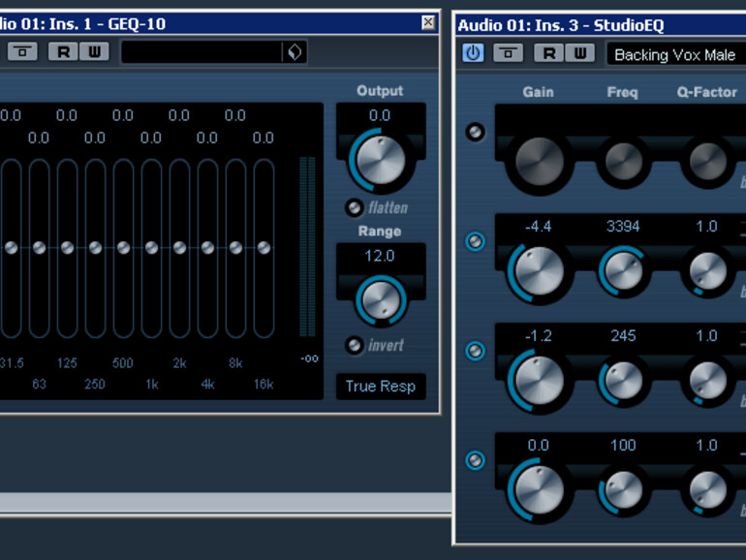The height and width of the screenshot is (560, 746).
Task: Click the -4.4 gain value
Action: (x=538, y=227)
